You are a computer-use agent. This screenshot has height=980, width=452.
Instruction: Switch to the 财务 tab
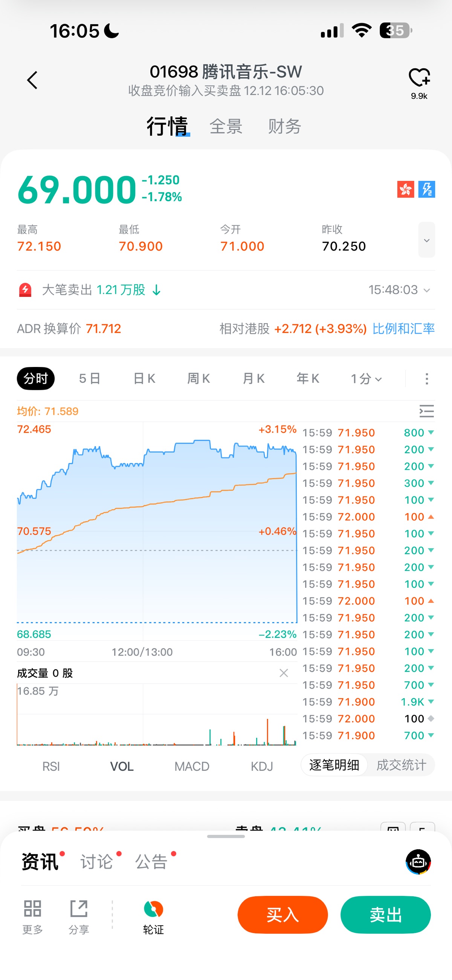[284, 126]
